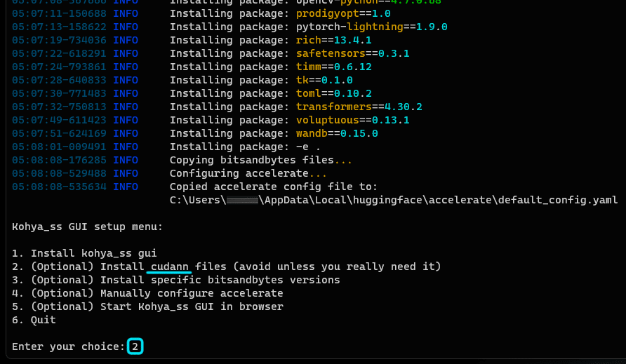Image resolution: width=626 pixels, height=364 pixels.
Task: Click timestamp '05:07:49-611423'
Action: click(59, 120)
